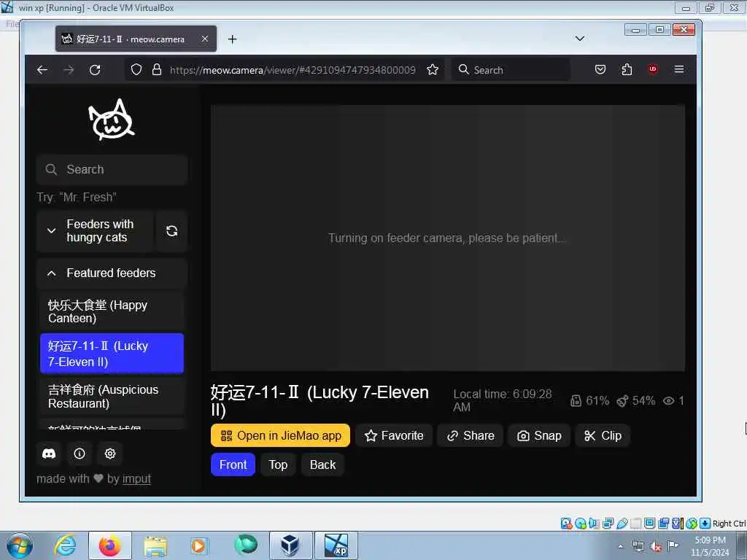This screenshot has width=747, height=560.
Task: List all tabs dropdown arrow
Action: pyautogui.click(x=580, y=39)
